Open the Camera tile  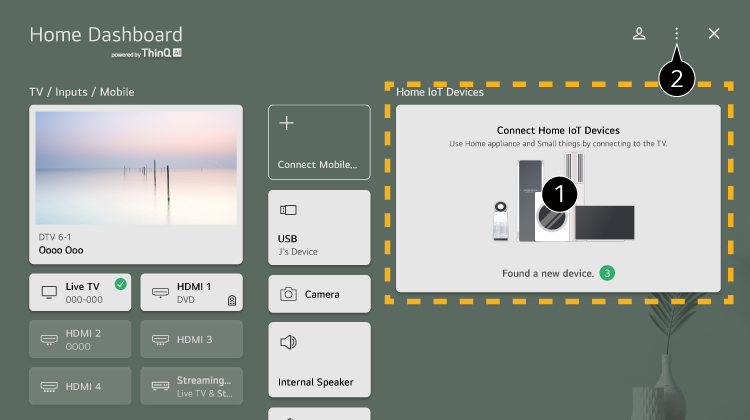click(319, 294)
